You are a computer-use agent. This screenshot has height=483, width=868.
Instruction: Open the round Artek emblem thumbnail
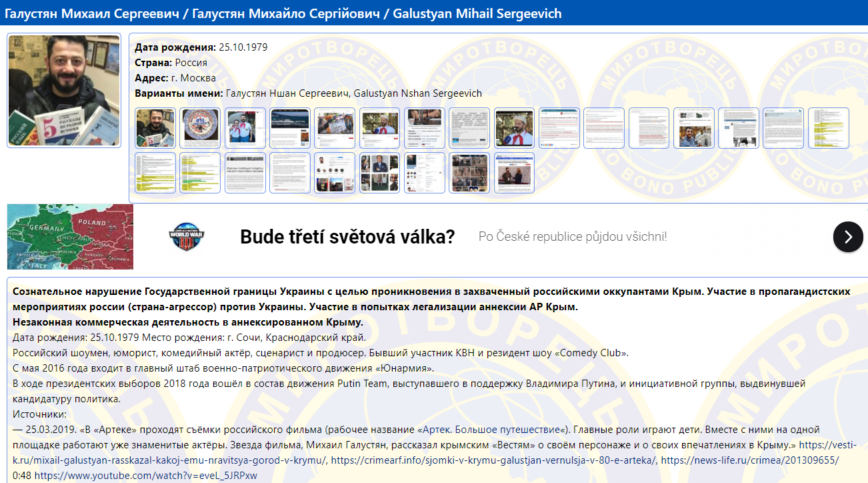click(201, 128)
